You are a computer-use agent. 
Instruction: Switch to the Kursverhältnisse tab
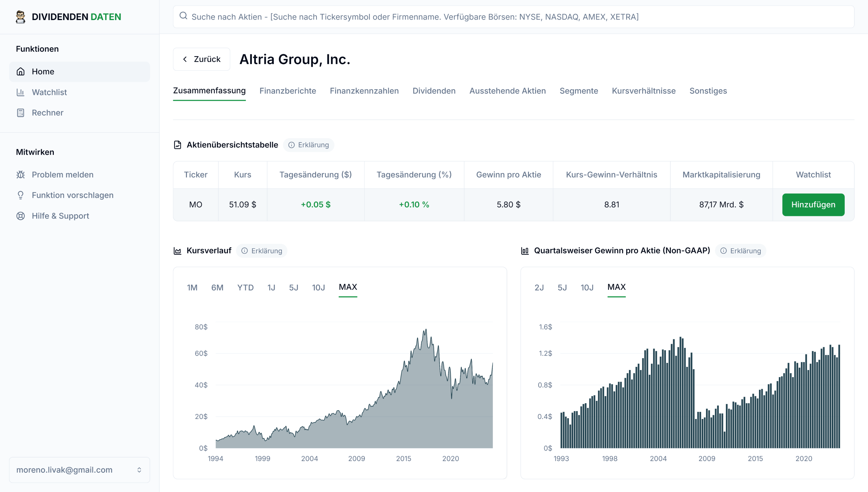(x=644, y=91)
